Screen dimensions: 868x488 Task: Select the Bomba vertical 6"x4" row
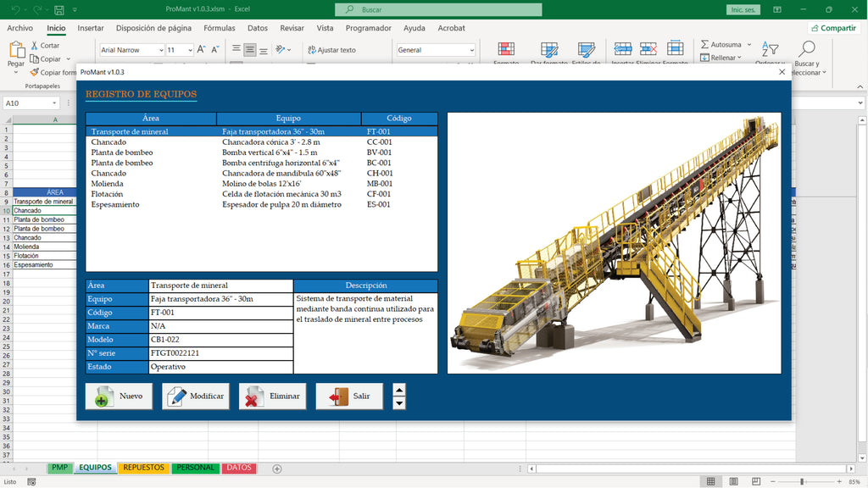click(261, 152)
